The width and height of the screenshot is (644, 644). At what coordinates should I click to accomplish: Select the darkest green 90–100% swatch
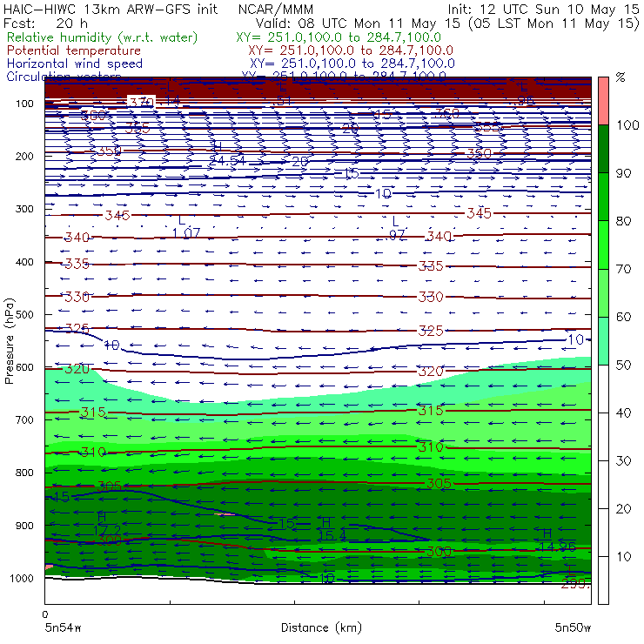click(x=603, y=149)
